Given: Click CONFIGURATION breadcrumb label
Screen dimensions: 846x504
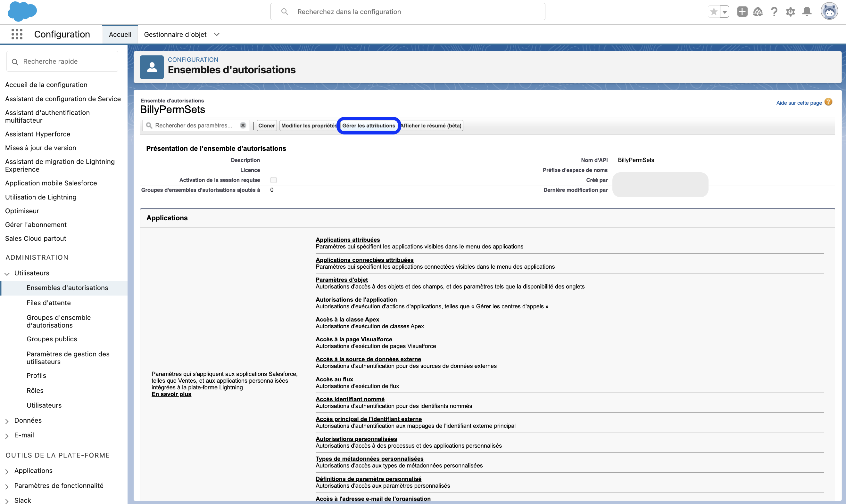Looking at the screenshot, I should 193,60.
